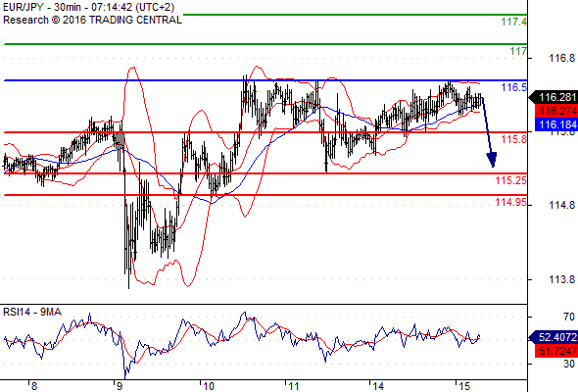
Task: Click the RSI14 - 9MA indicator title
Action: coord(32,312)
